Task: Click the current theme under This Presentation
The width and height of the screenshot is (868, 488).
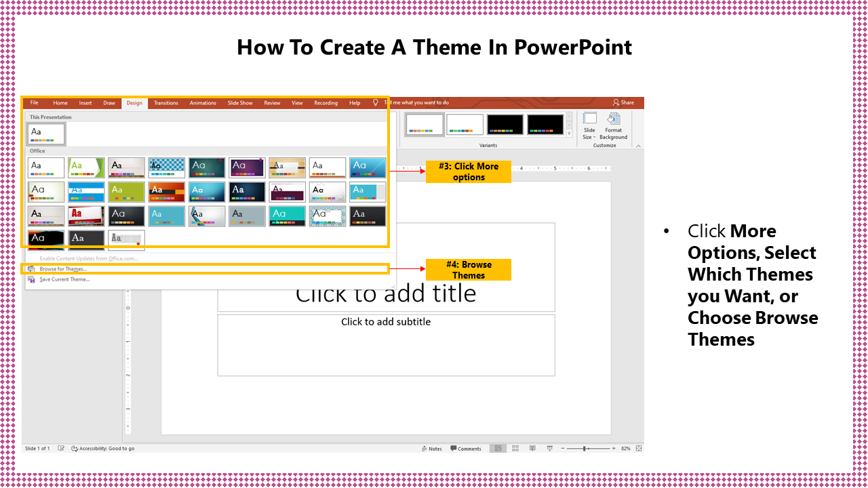Action: pos(46,134)
